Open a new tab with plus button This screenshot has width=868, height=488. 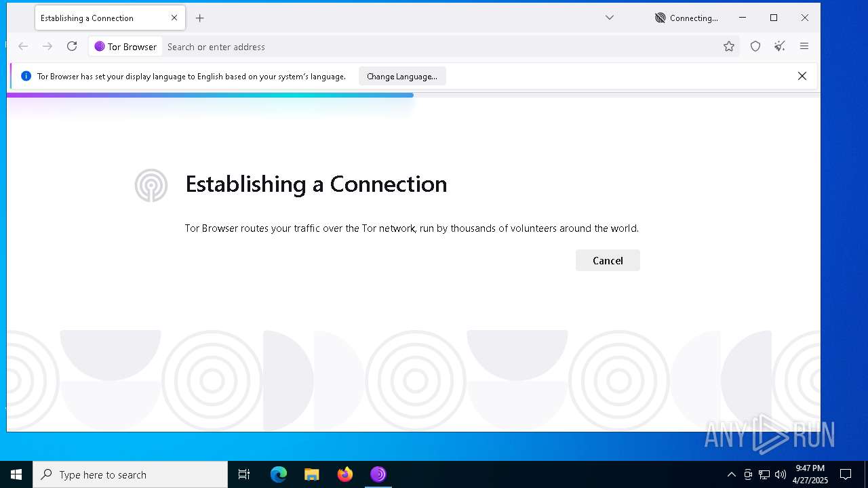tap(199, 18)
